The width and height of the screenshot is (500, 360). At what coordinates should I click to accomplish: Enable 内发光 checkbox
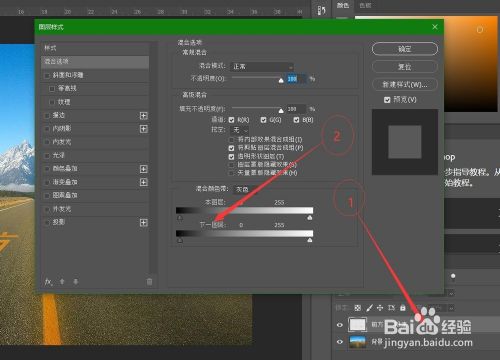tap(47, 142)
